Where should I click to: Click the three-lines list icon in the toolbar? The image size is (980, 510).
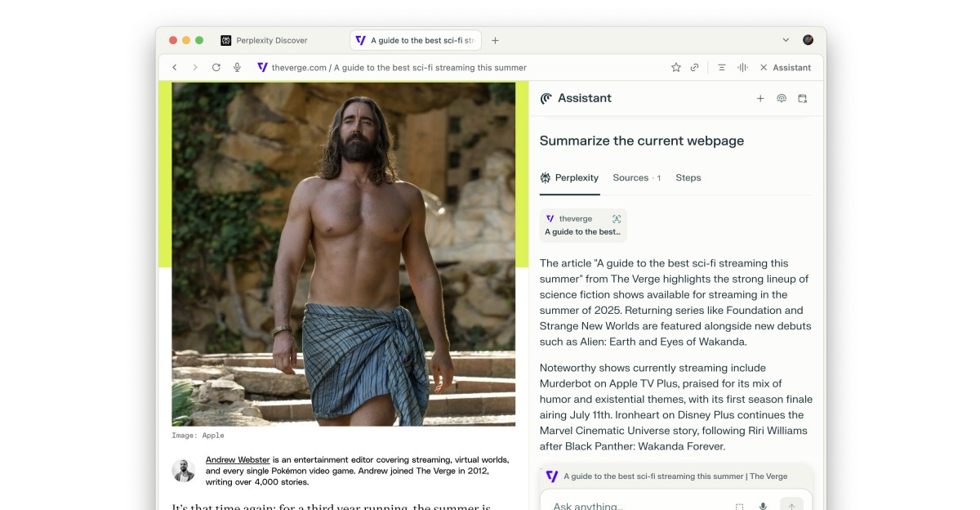721,68
